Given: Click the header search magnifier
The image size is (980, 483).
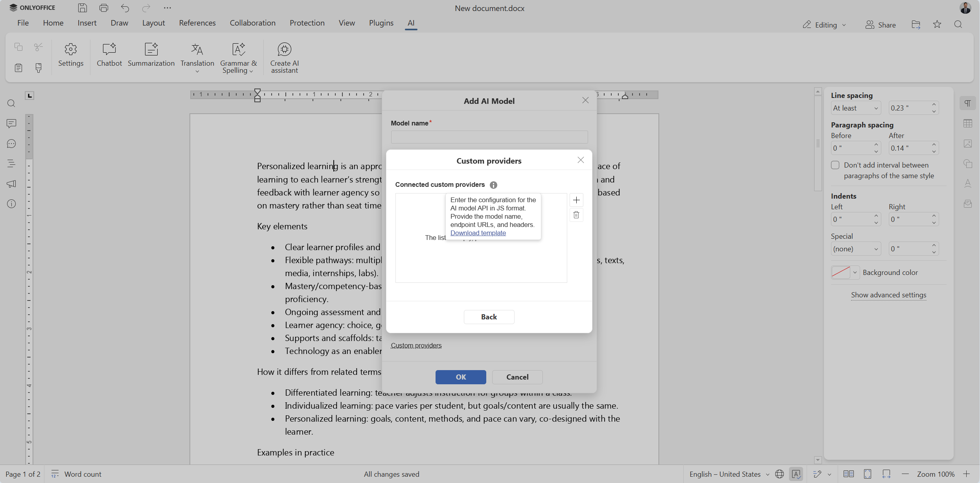Looking at the screenshot, I should pos(958,24).
